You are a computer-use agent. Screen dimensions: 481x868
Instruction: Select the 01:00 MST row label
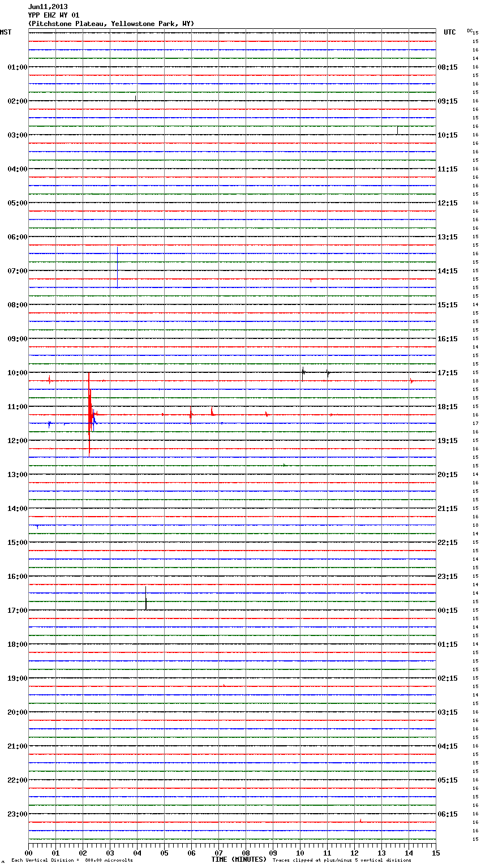click(x=17, y=67)
